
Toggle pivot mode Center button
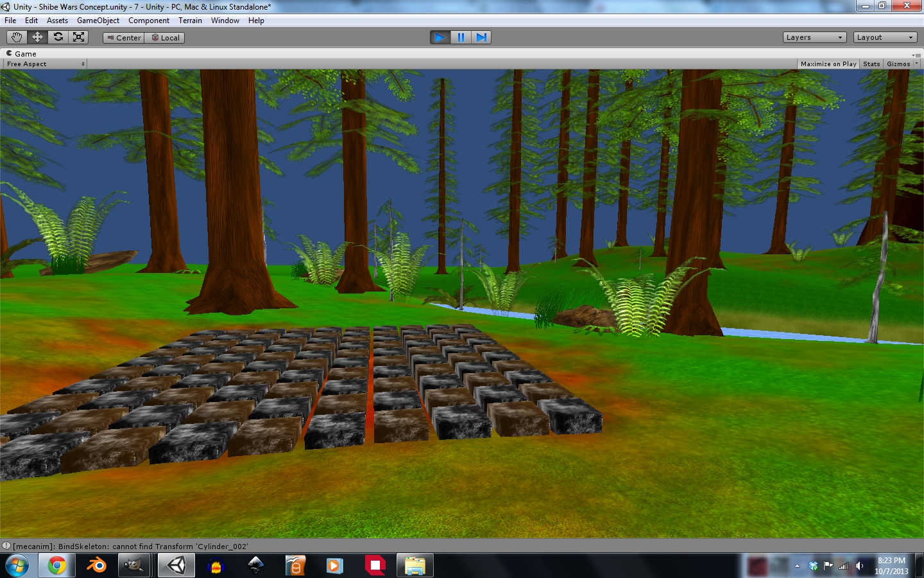point(124,38)
